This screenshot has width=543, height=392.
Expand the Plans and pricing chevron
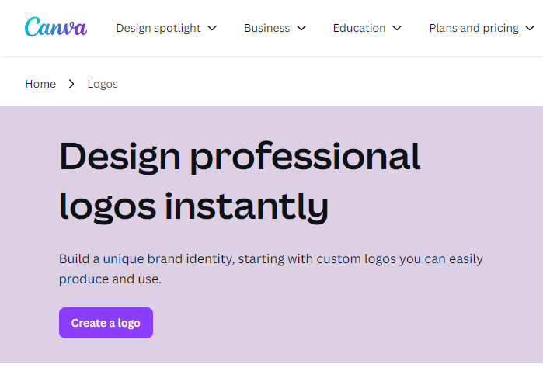click(x=531, y=28)
